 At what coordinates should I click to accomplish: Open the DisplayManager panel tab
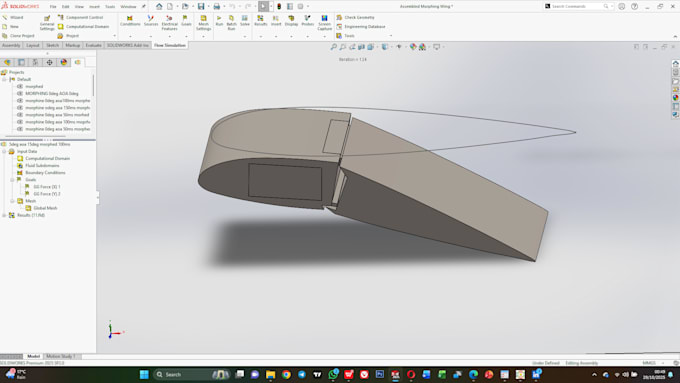tap(63, 62)
